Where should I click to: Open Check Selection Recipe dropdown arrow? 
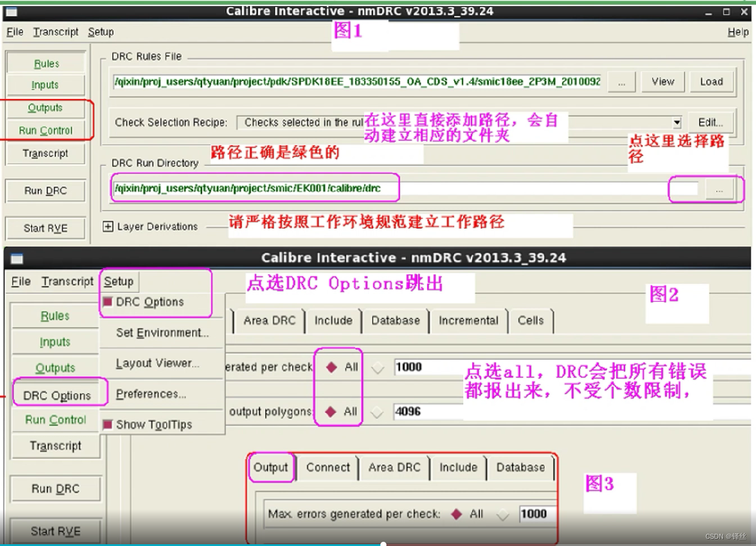[677, 122]
